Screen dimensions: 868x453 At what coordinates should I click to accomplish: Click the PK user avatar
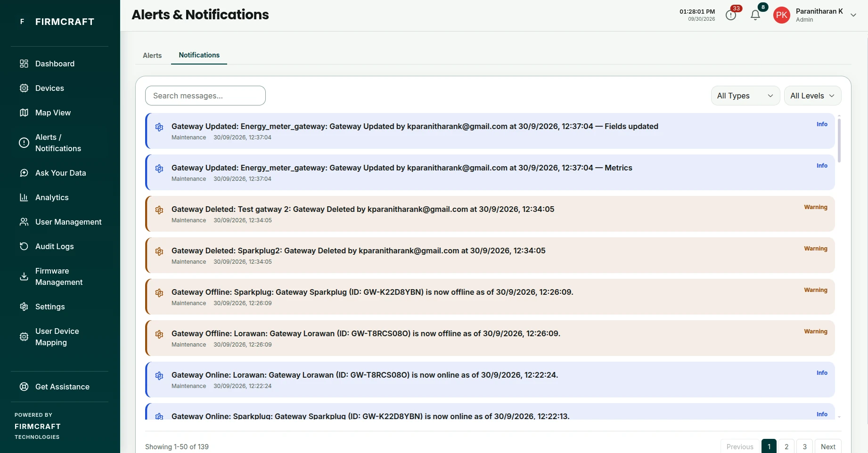pos(782,15)
